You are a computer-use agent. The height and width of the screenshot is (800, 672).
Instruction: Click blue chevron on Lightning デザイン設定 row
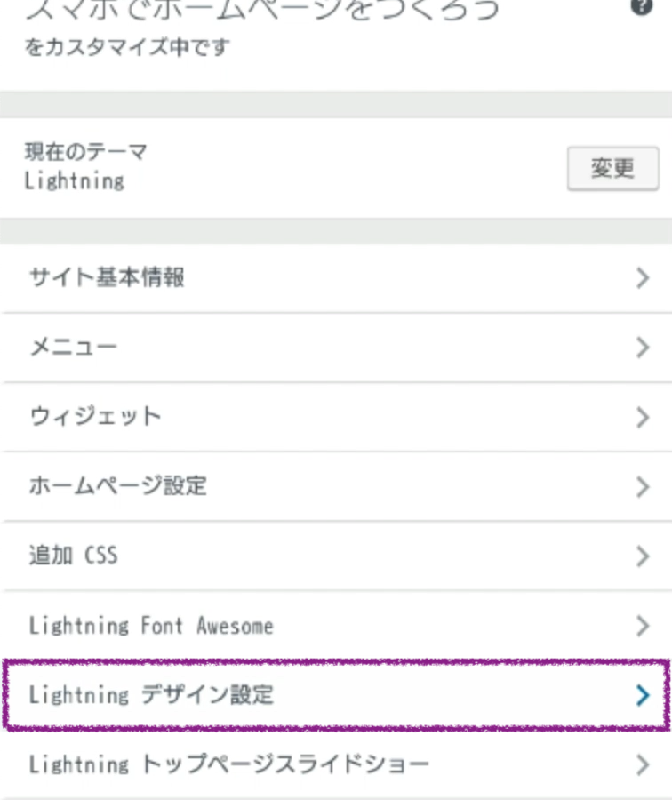[644, 695]
